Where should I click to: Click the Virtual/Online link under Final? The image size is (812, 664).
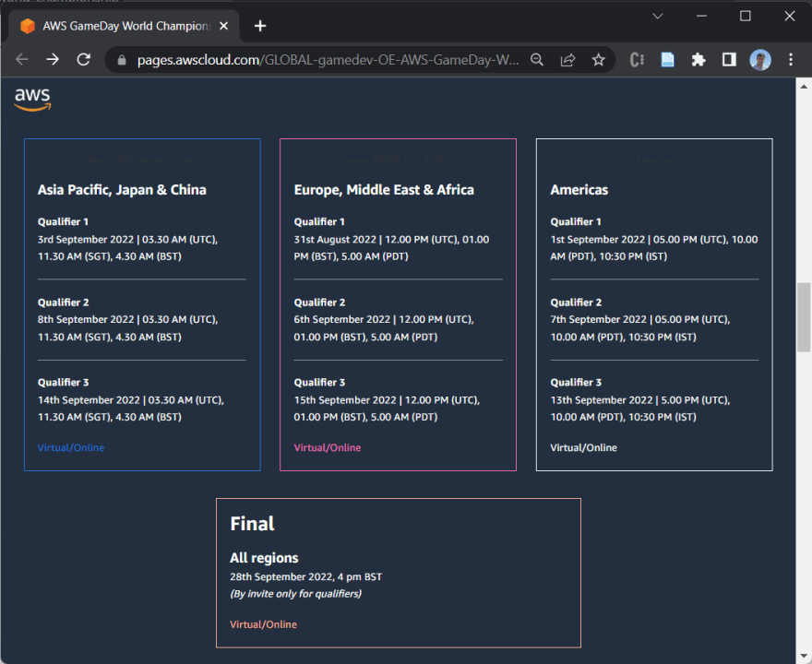[x=263, y=624]
